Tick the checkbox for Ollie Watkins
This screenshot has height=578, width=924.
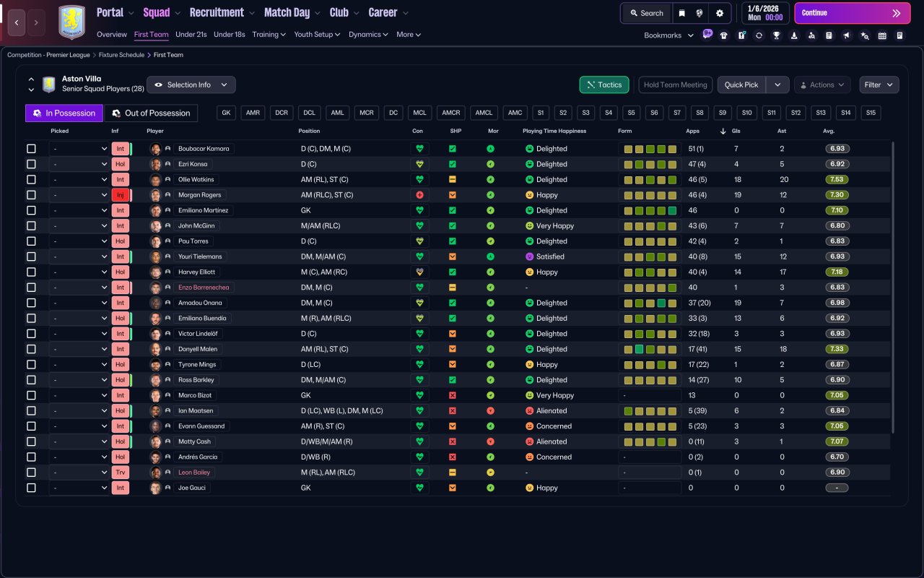(x=31, y=179)
